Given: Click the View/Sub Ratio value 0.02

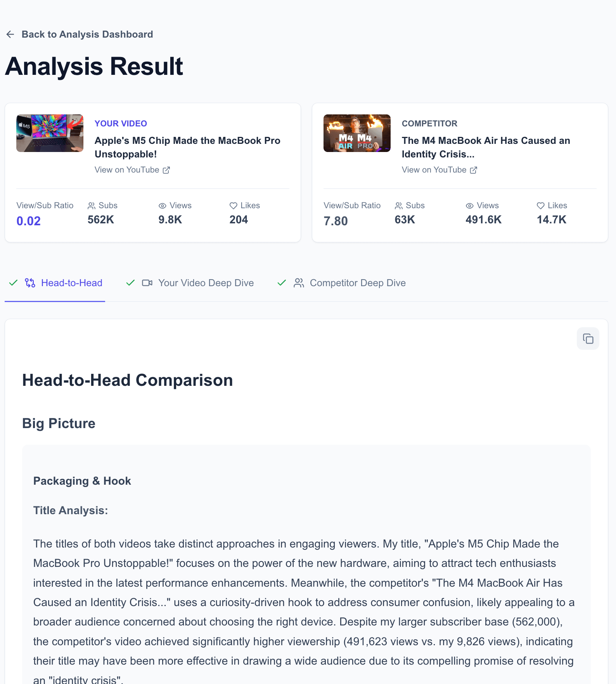Looking at the screenshot, I should [28, 221].
